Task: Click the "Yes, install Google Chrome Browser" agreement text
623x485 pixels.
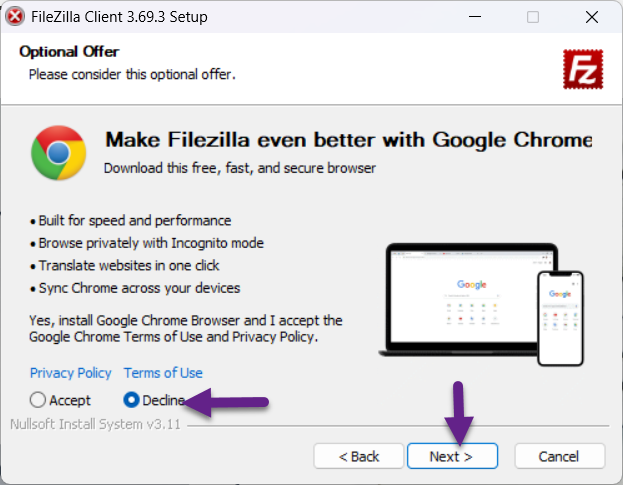Action: 186,329
